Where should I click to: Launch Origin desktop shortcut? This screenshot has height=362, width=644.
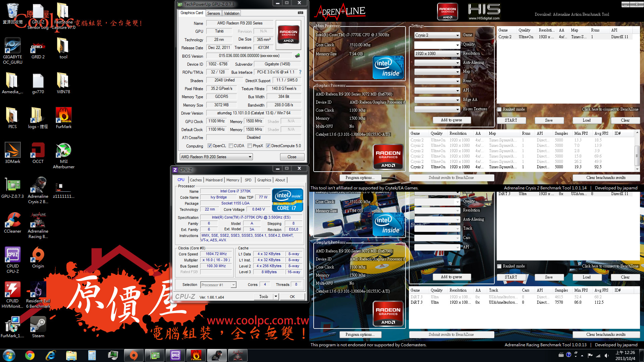[x=38, y=257]
